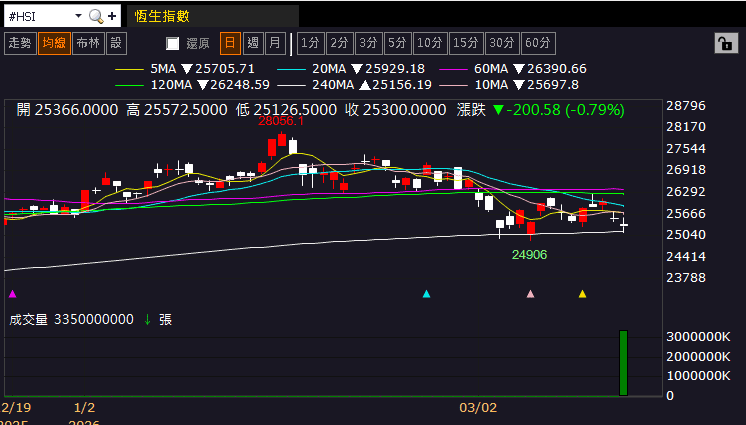Switch to 月 monthly period
Screen dimensions: 746x425
(x=274, y=43)
